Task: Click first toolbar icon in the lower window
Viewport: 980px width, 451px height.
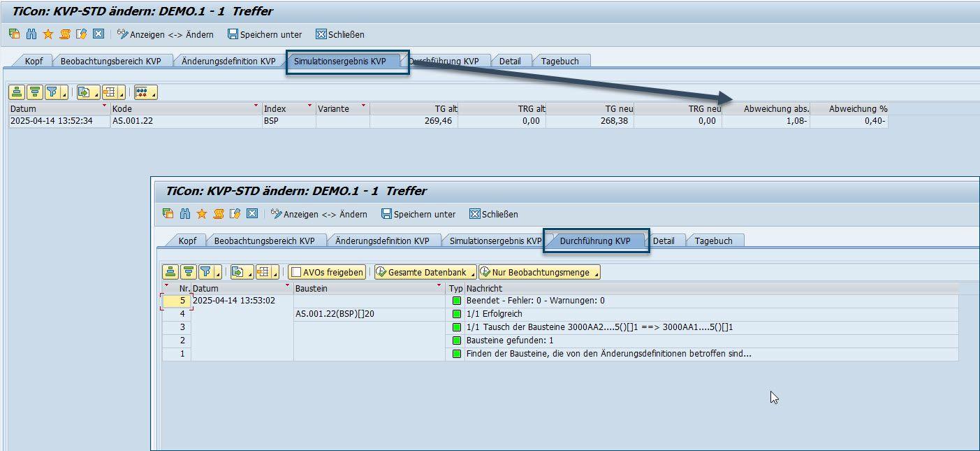Action: (168, 214)
